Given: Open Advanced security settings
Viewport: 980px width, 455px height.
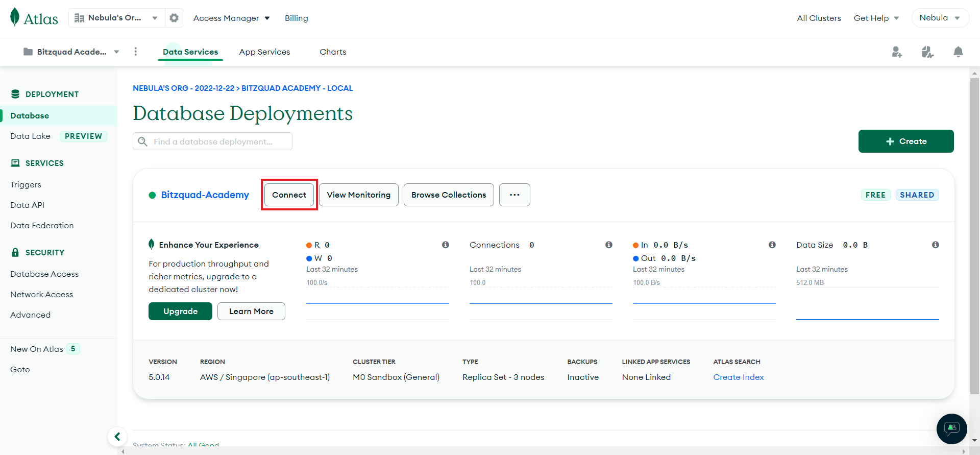Looking at the screenshot, I should (x=30, y=315).
